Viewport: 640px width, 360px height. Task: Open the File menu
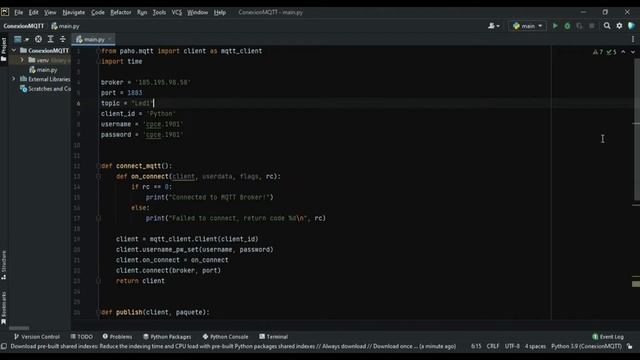pos(18,12)
